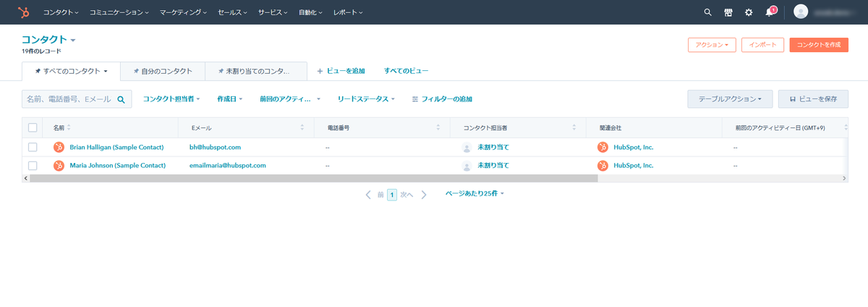
Task: Open the コンタクト top menu
Action: 61,12
